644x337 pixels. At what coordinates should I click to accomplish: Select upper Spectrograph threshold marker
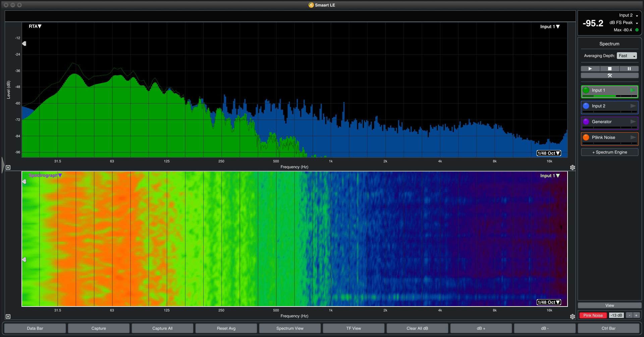coord(24,182)
